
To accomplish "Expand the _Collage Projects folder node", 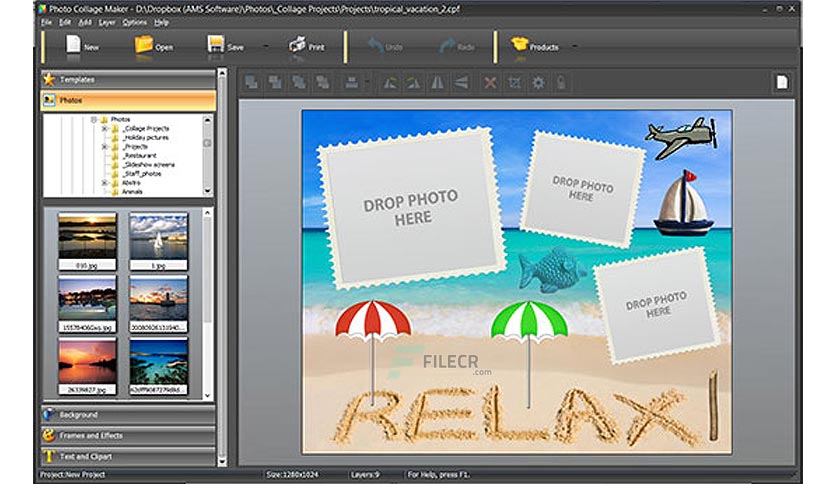I will 104,128.
